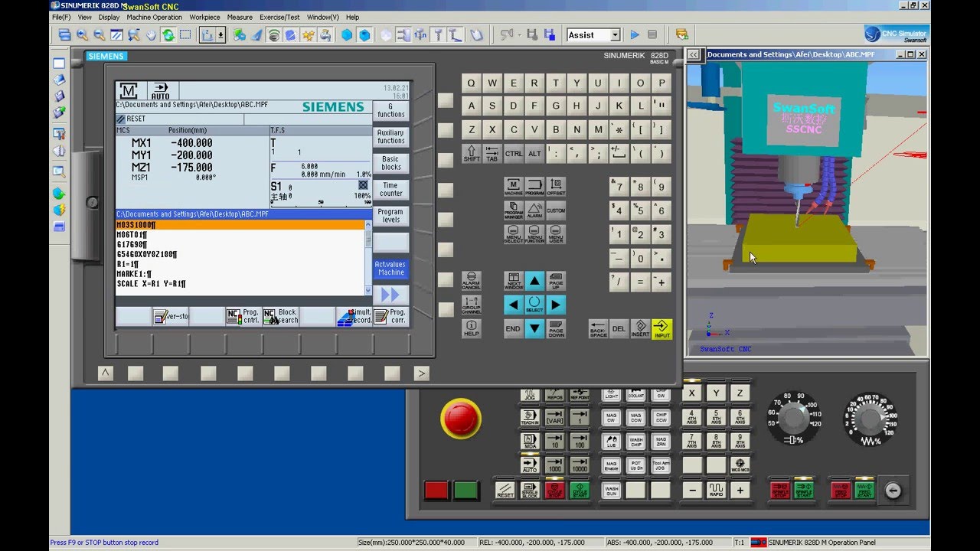
Task: Toggle the MAG Enable key
Action: 611,465
